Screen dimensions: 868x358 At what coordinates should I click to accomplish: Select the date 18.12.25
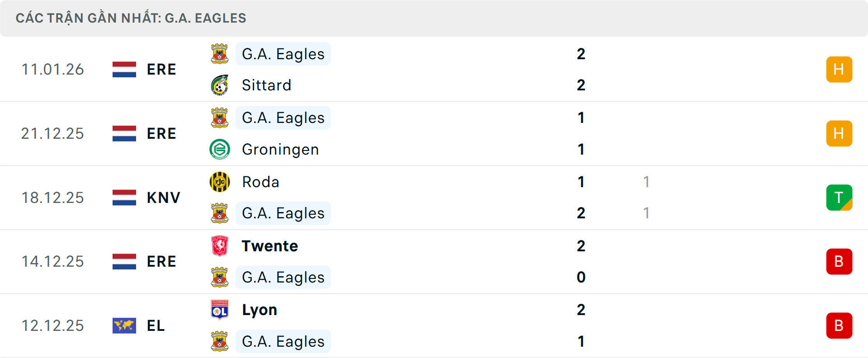[52, 198]
